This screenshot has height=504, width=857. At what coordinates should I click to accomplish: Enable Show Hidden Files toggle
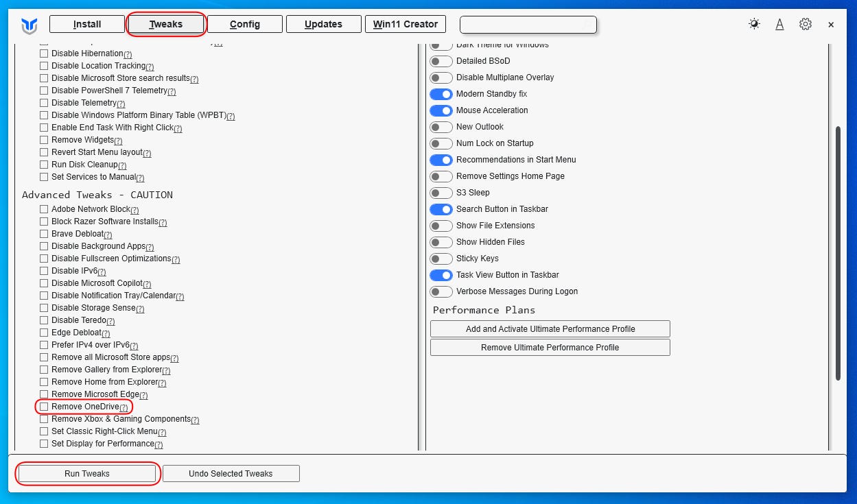[x=441, y=242]
